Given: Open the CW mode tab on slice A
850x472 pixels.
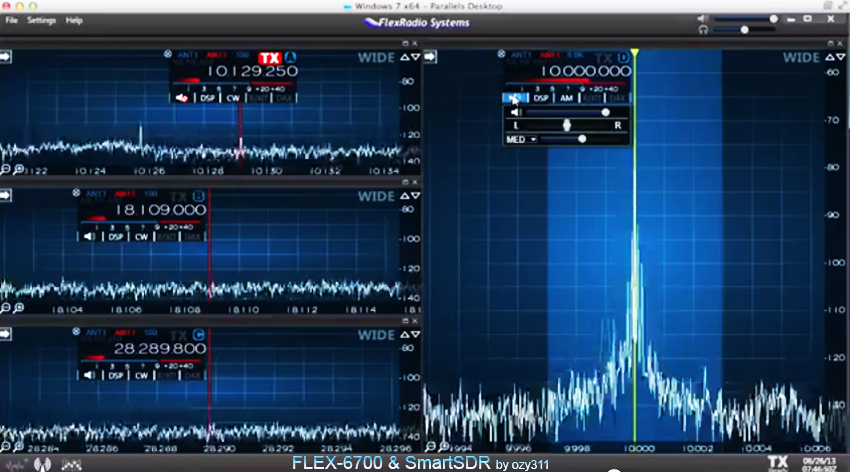Looking at the screenshot, I should (x=233, y=98).
